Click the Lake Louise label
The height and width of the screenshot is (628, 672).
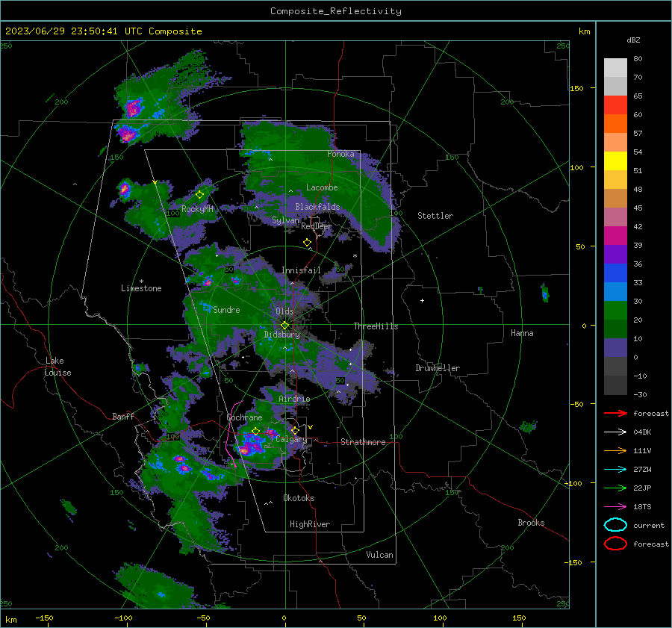(x=57, y=367)
